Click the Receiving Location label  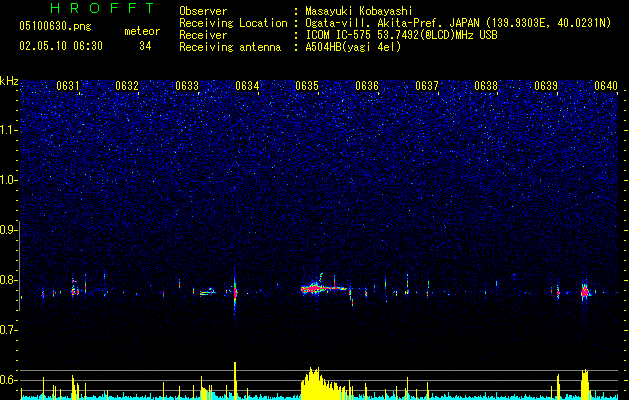tap(233, 23)
